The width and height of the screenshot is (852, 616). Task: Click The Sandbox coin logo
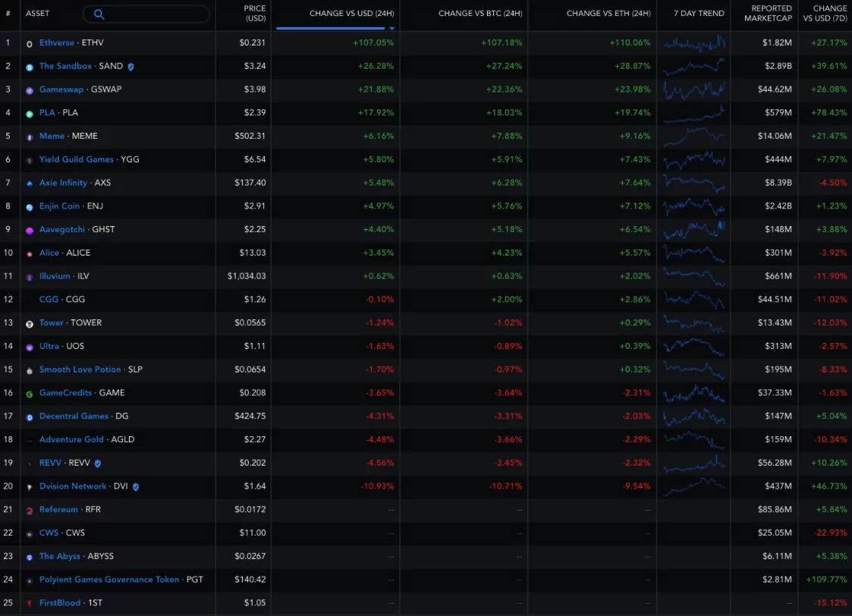[30, 68]
